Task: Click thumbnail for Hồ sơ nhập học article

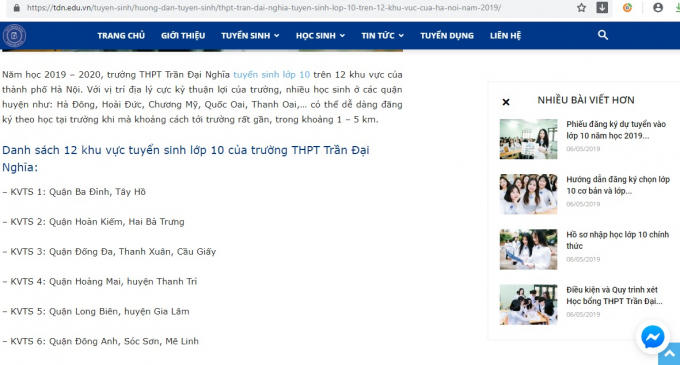Action: click(x=528, y=249)
